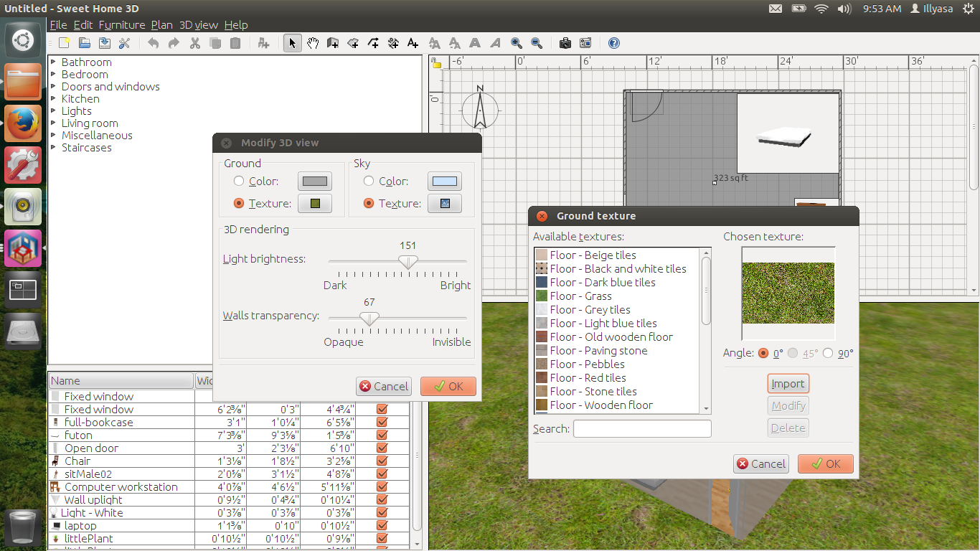Set texture angle to 90°
The image size is (980, 551).
coord(828,353)
